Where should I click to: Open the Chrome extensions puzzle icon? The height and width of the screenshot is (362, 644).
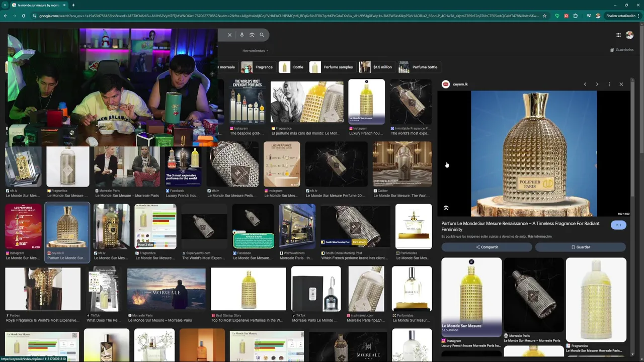(x=576, y=16)
